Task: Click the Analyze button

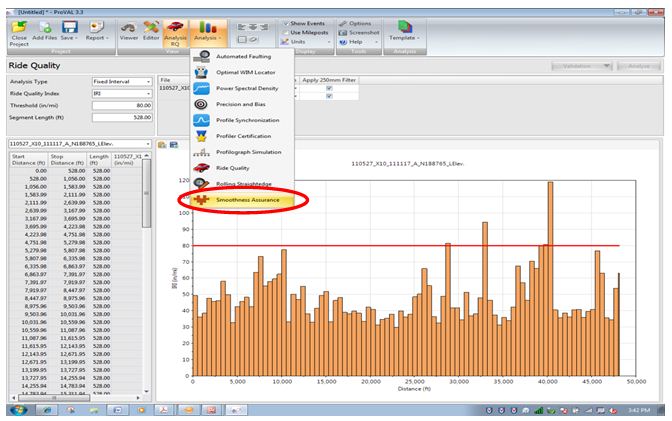Action: 639,66
